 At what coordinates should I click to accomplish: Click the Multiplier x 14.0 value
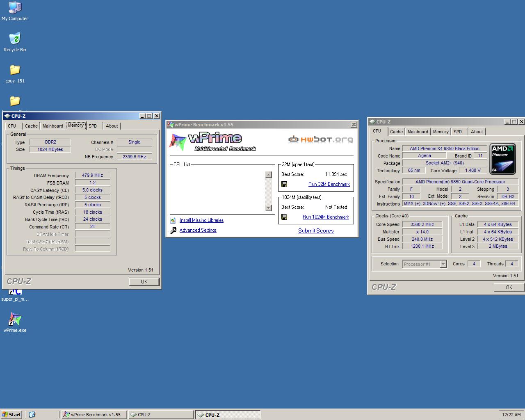click(422, 232)
